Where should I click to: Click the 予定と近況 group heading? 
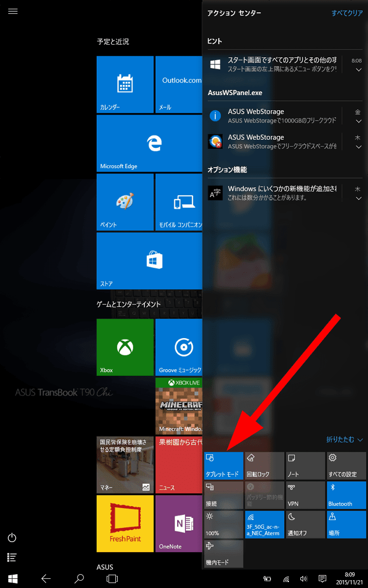click(113, 42)
